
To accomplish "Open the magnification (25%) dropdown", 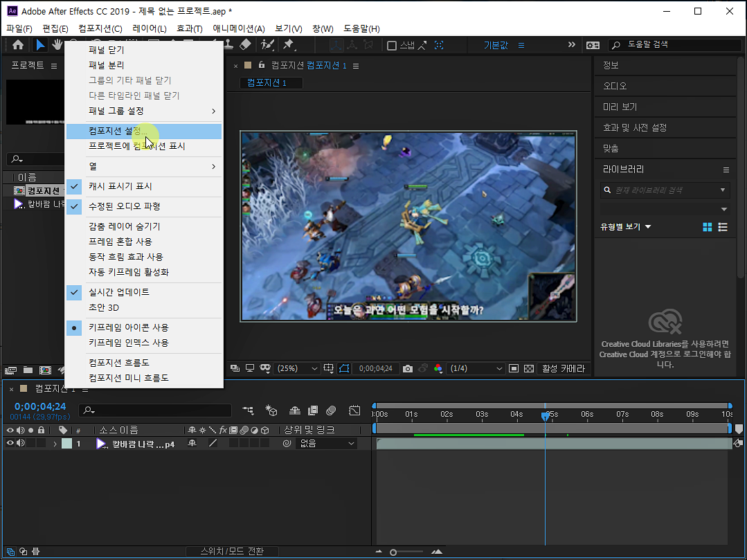I will (x=296, y=368).
